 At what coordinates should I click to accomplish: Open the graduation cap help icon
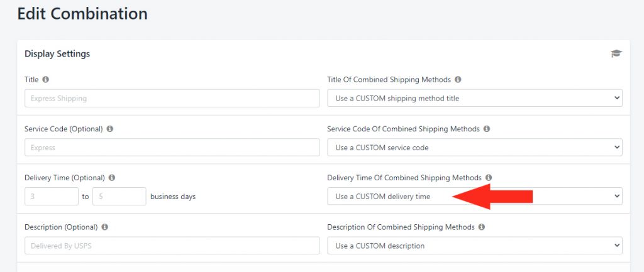pos(616,54)
